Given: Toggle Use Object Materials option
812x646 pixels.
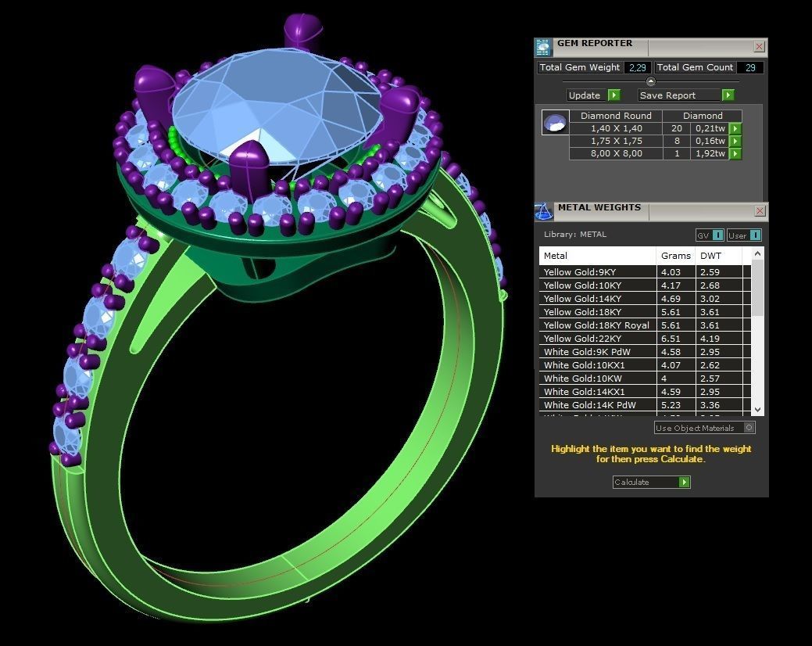Looking at the screenshot, I should [x=749, y=427].
